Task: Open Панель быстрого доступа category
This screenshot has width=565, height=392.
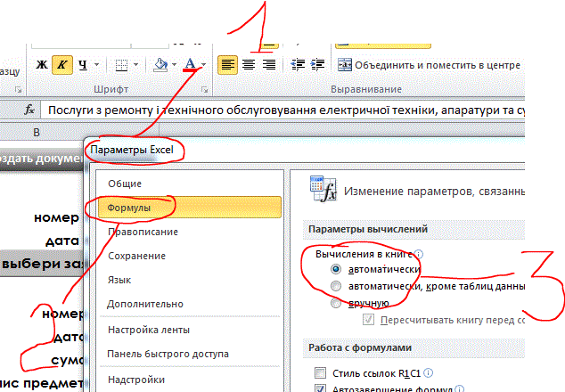Action: click(x=168, y=355)
